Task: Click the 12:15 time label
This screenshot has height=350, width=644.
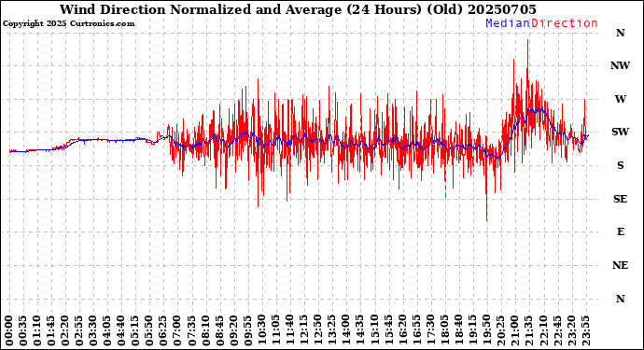Action: tap(304, 330)
